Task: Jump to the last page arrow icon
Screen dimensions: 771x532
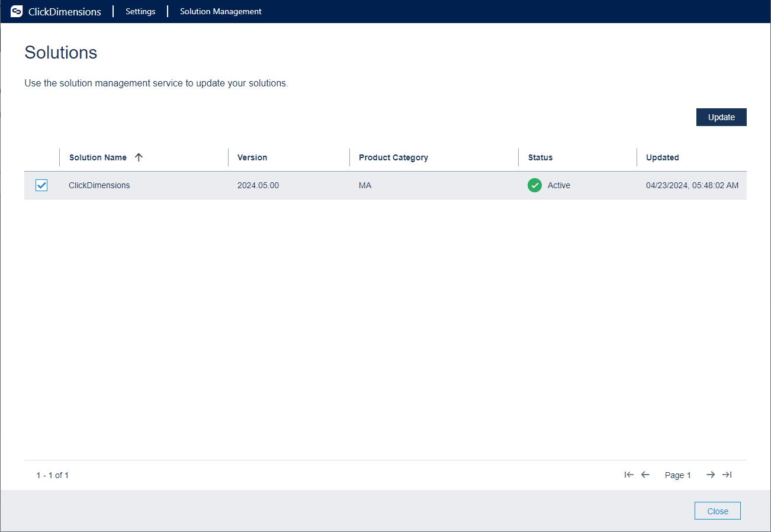Action: (x=727, y=475)
